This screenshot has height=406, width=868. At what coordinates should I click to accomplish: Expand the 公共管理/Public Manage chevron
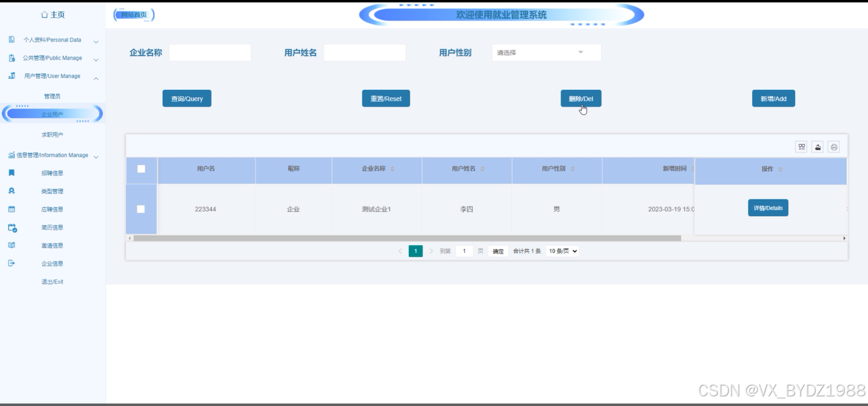click(96, 59)
